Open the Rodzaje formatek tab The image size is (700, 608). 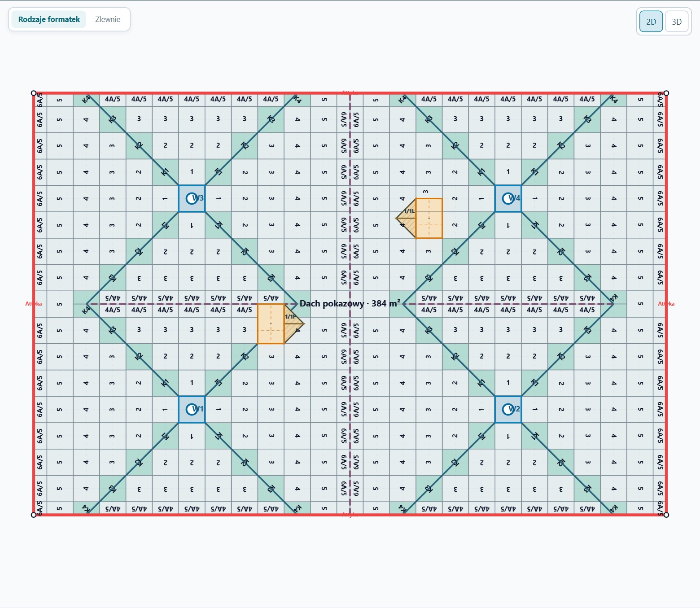49,19
